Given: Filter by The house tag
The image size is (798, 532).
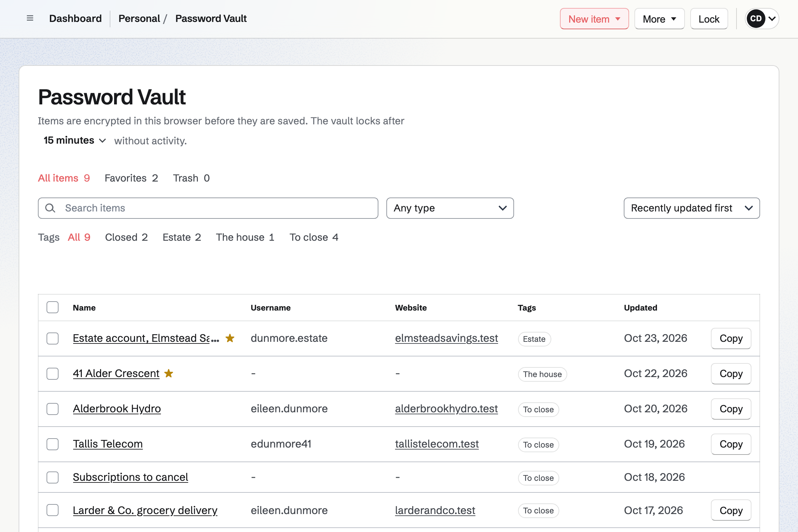Looking at the screenshot, I should tap(245, 237).
